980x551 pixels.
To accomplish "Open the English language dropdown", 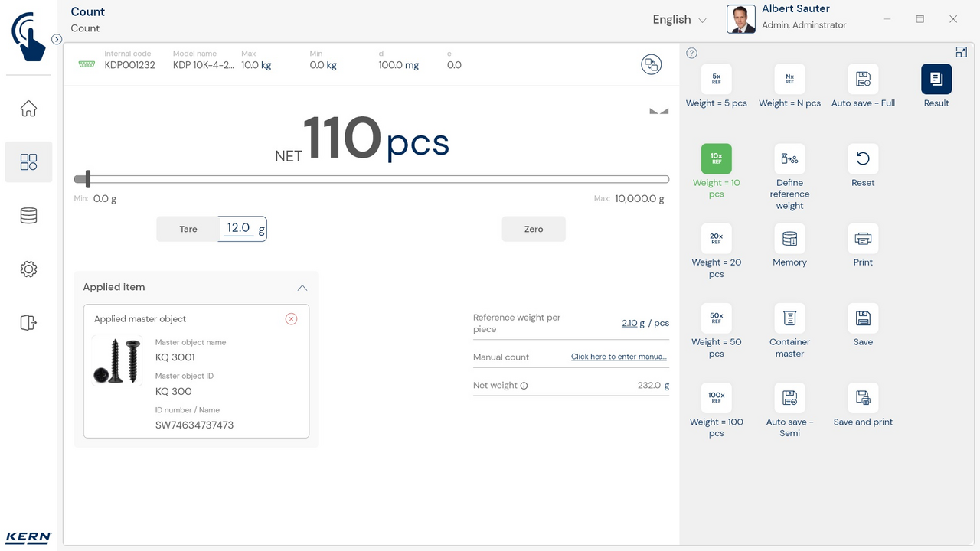I will click(x=679, y=20).
